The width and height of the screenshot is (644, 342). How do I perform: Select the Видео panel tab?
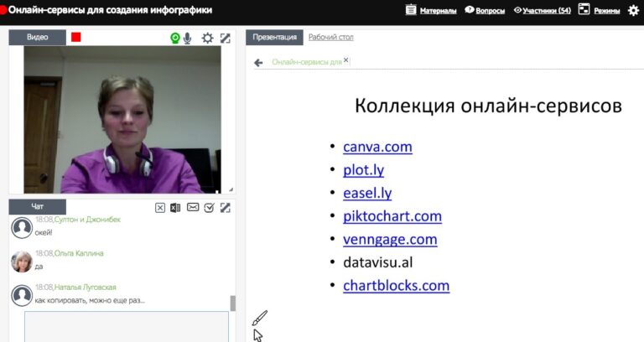point(38,37)
